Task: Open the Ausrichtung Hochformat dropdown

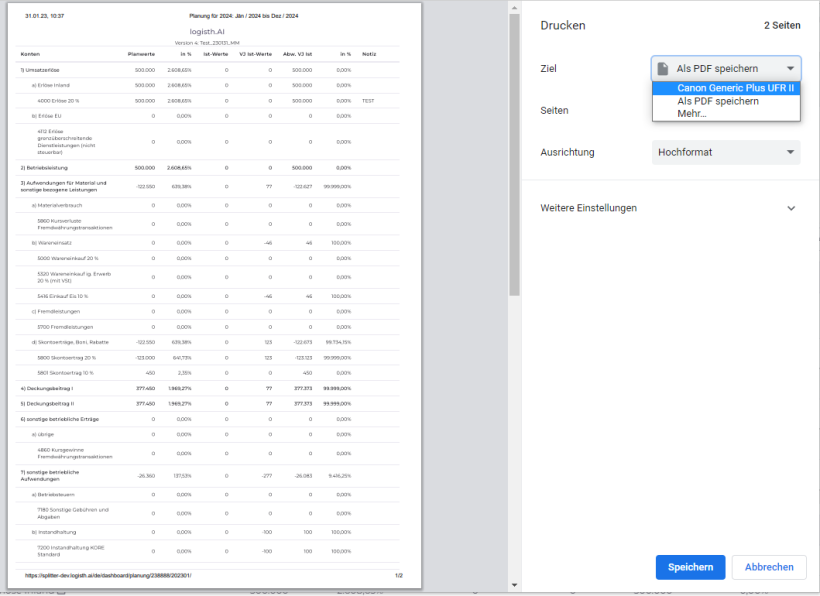Action: tap(726, 152)
